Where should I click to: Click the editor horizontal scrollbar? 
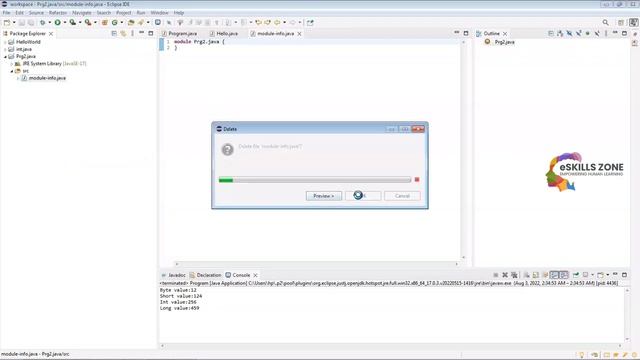coord(316,264)
